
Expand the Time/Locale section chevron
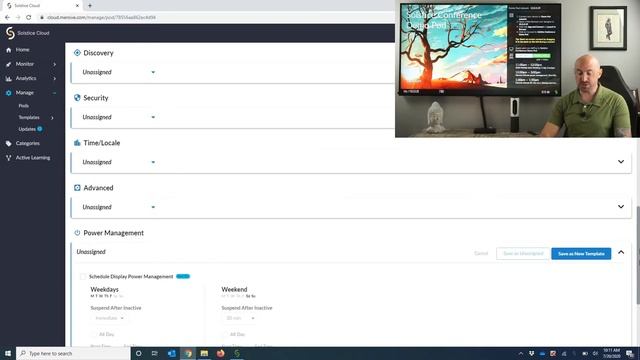621,162
